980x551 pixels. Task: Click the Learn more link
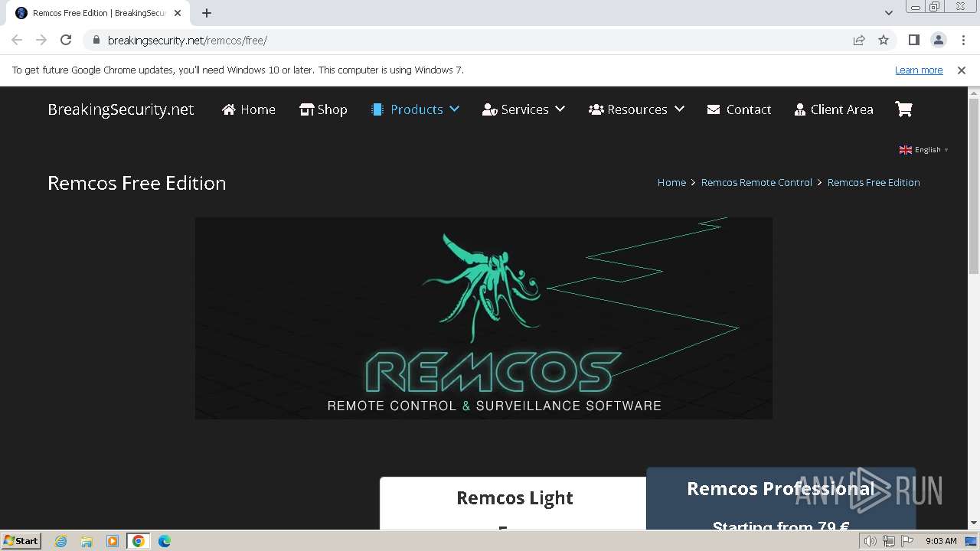tap(919, 70)
